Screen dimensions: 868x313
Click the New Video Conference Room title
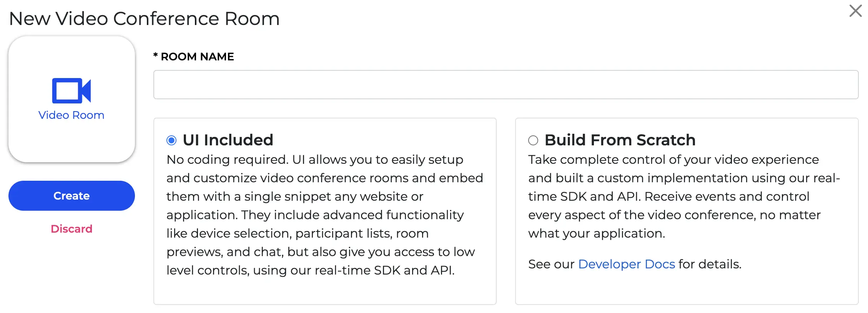[144, 18]
